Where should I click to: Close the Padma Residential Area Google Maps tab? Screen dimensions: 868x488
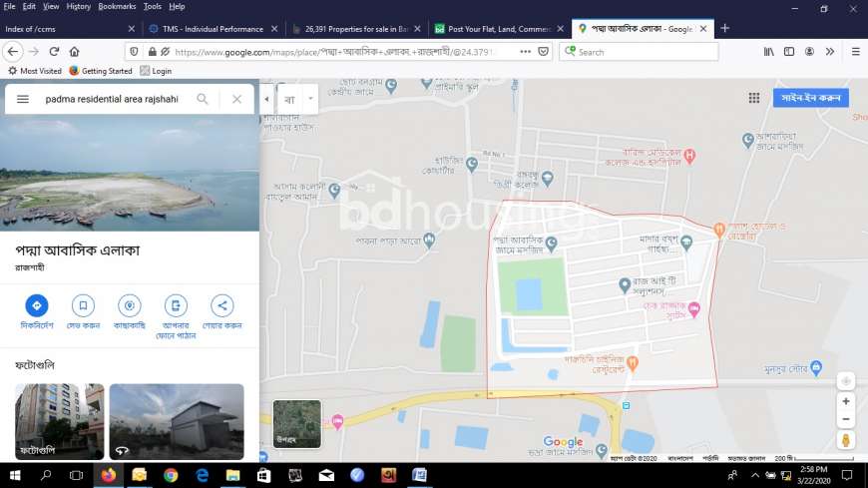coord(703,29)
